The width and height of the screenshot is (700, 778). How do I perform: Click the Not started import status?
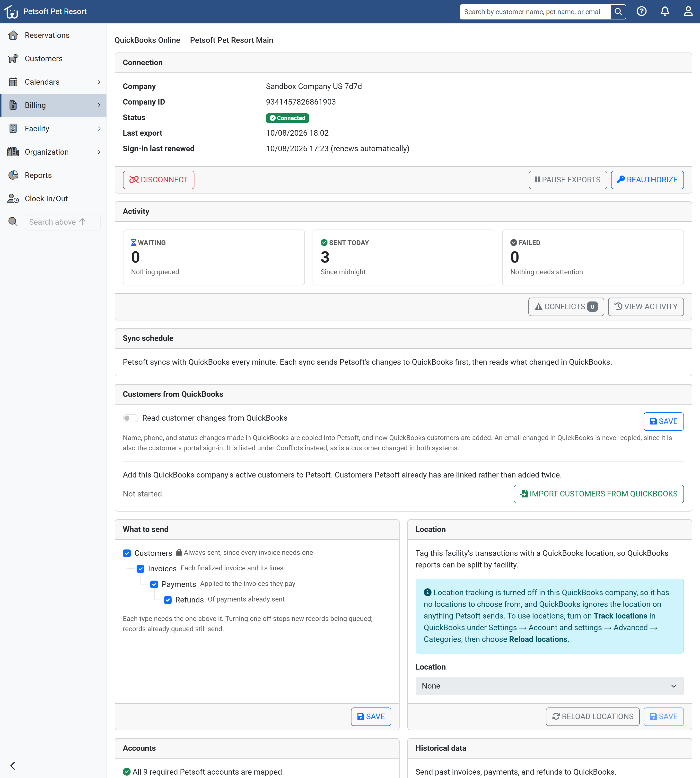pos(143,494)
